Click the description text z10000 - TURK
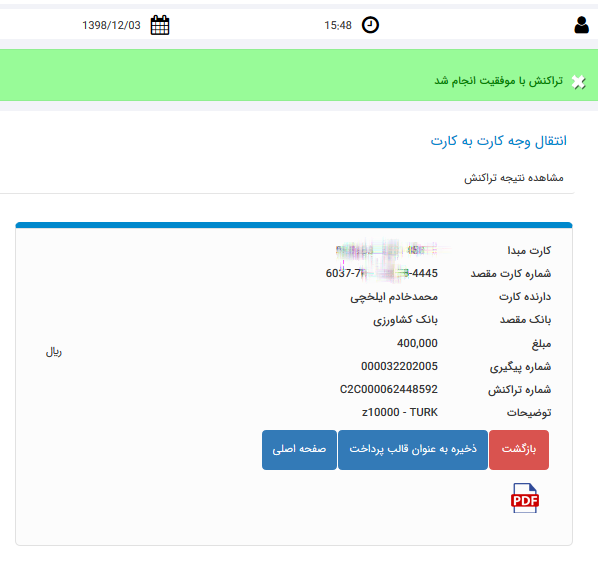Image resolution: width=598 pixels, height=583 pixels. [400, 412]
